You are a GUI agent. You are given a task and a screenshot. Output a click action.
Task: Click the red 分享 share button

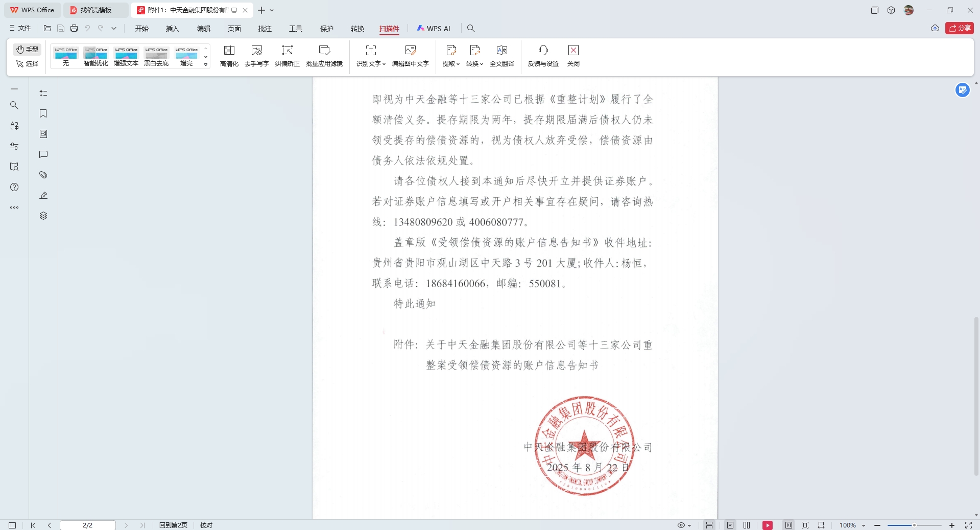click(x=960, y=28)
